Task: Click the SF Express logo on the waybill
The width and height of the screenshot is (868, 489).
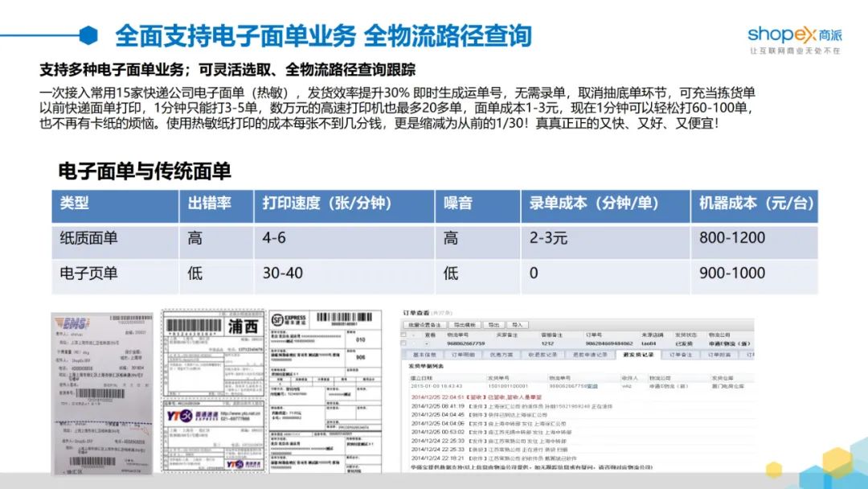Action: 289,321
